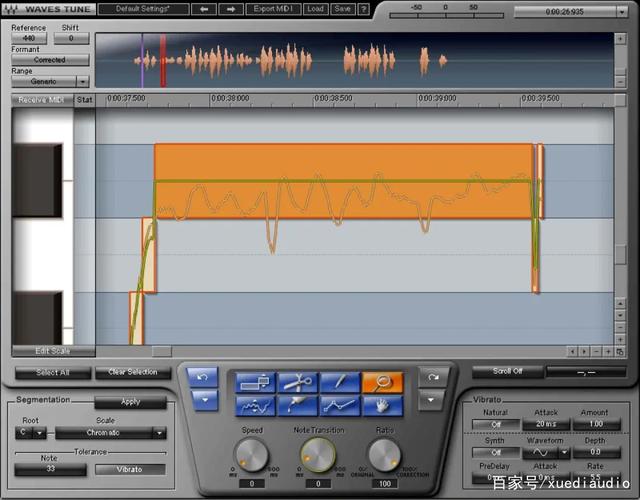Click the Redo arrow button
Image resolution: width=640 pixels, height=500 pixels.
[433, 377]
